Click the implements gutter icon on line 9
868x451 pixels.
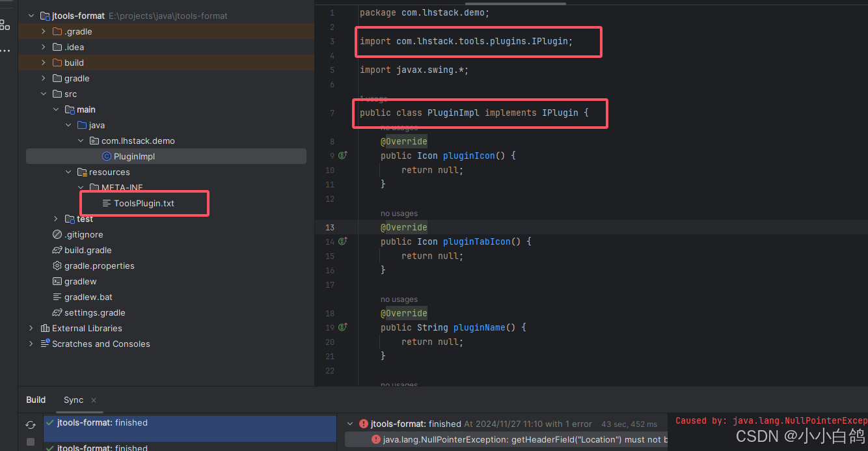coord(342,156)
